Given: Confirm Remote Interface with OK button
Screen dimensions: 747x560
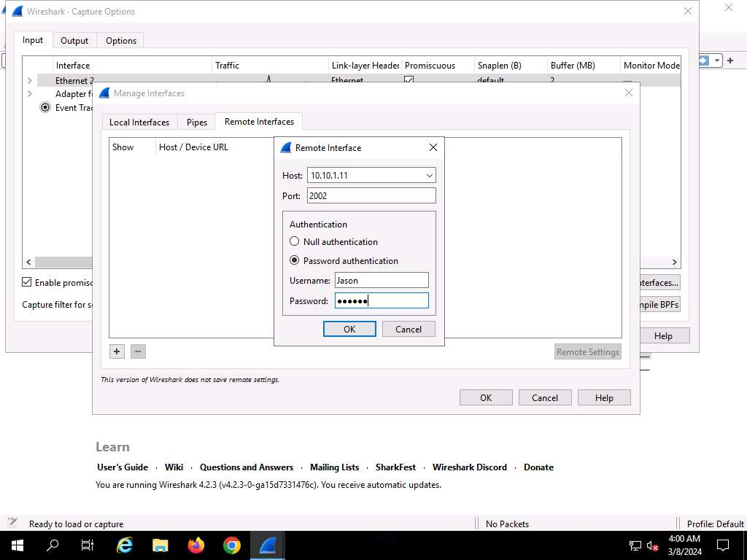Looking at the screenshot, I should click(349, 329).
